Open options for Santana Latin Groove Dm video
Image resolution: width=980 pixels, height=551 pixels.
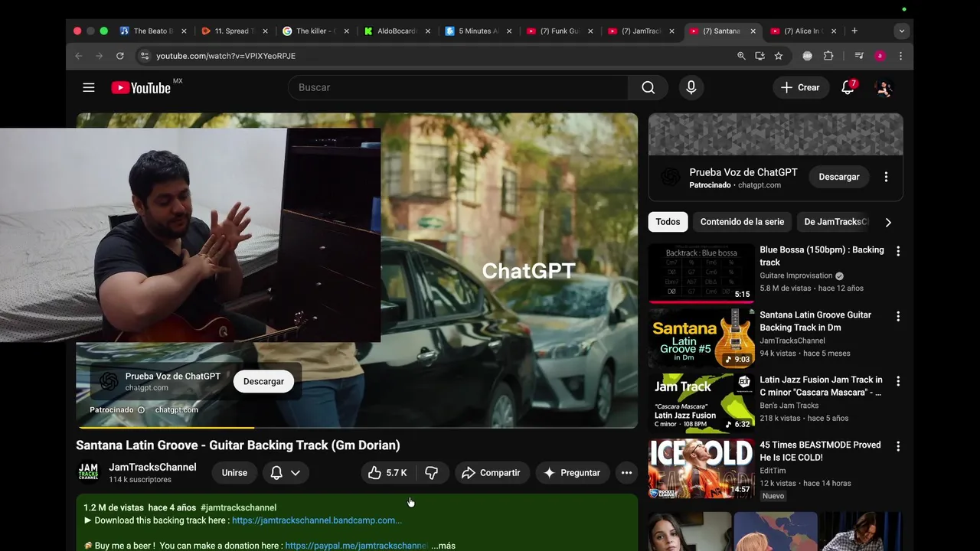898,316
